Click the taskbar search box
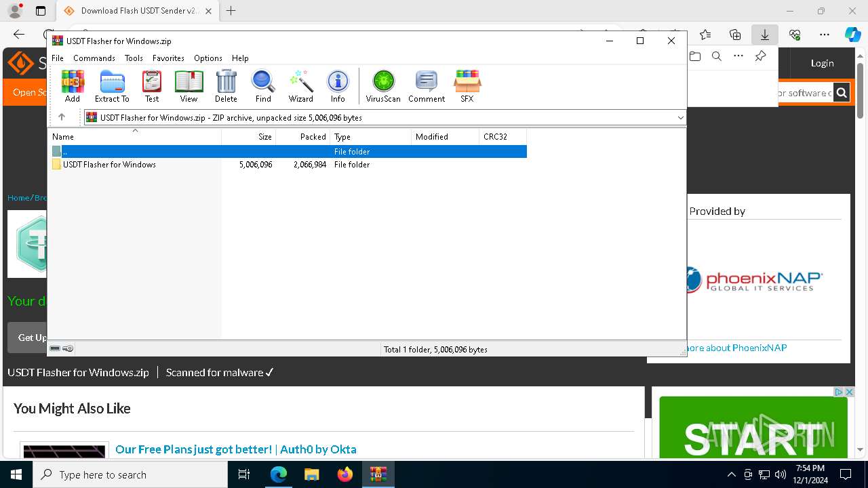The image size is (868, 488). click(x=130, y=474)
